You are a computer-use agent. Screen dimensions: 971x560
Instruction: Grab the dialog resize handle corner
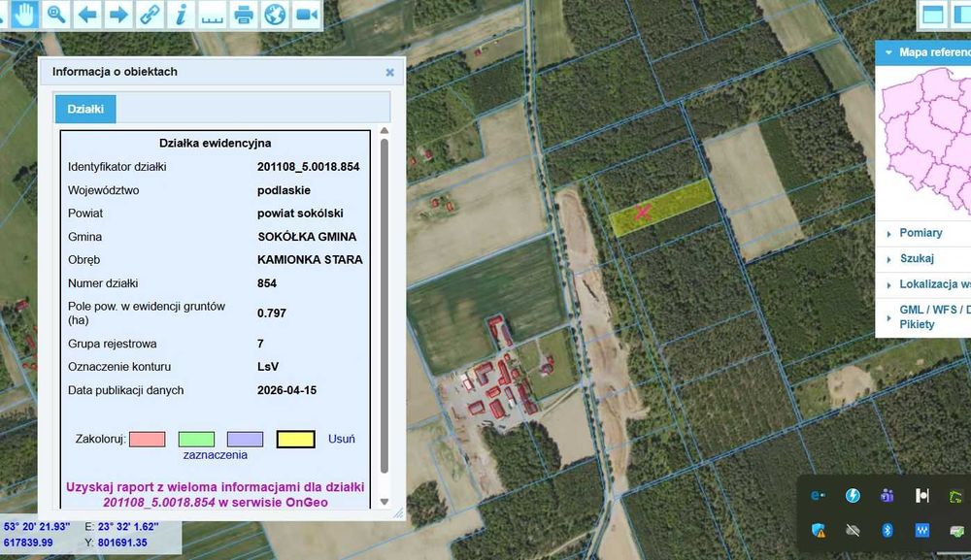(398, 513)
